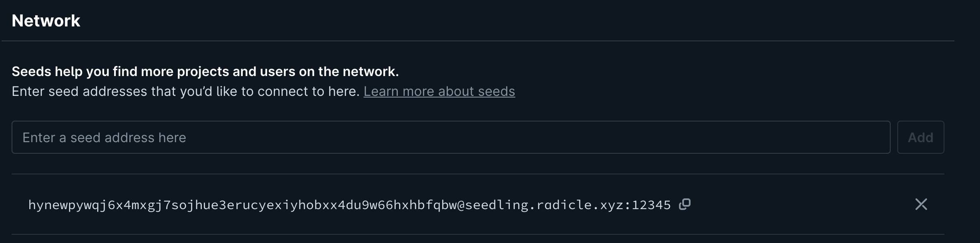Click the clipboard icon after the seed address
The width and height of the screenshot is (980, 243).
coord(685,204)
